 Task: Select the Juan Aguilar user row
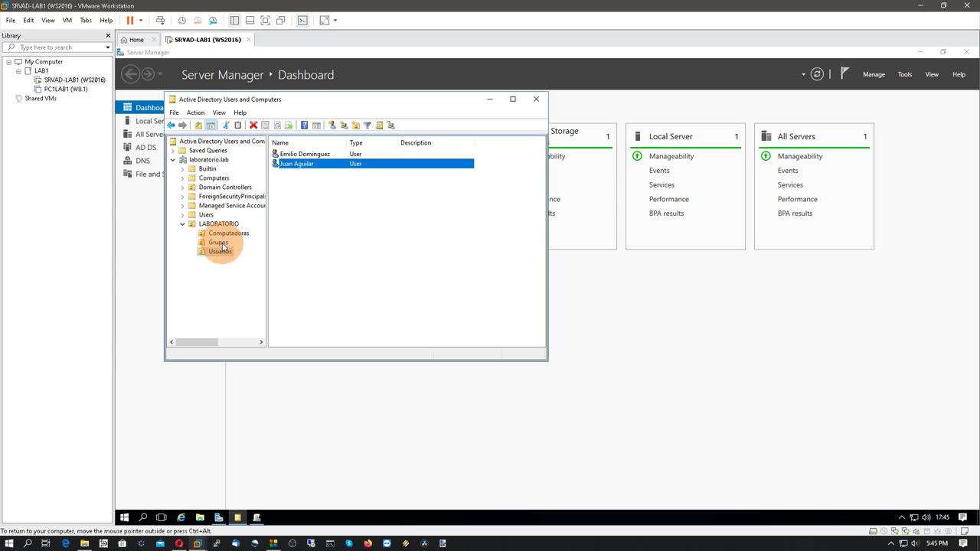pos(373,164)
